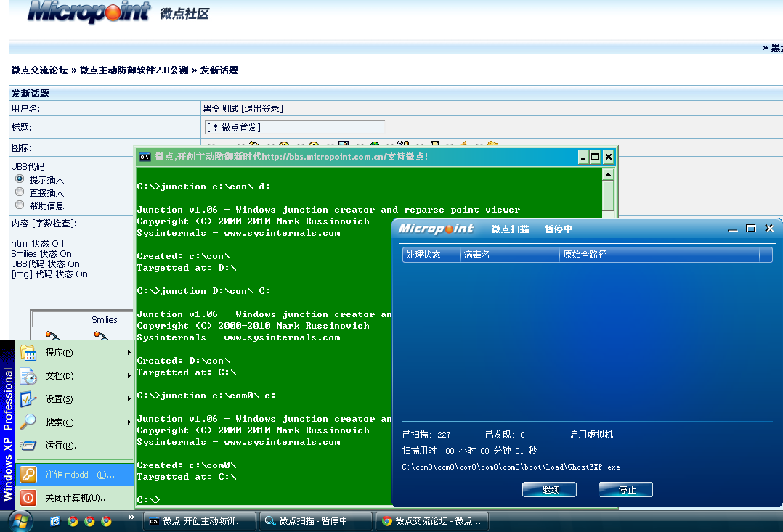Click the 停止 button in the scanner window

tap(625, 490)
